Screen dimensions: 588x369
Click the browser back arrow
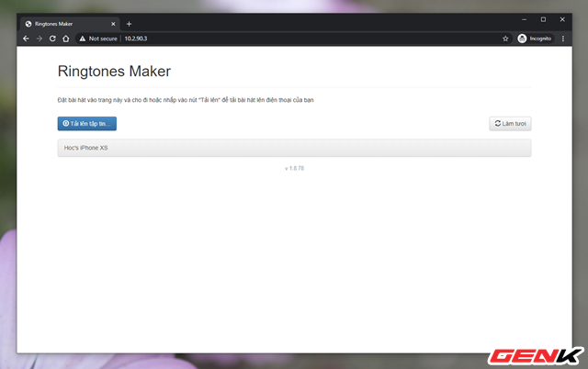(26, 39)
